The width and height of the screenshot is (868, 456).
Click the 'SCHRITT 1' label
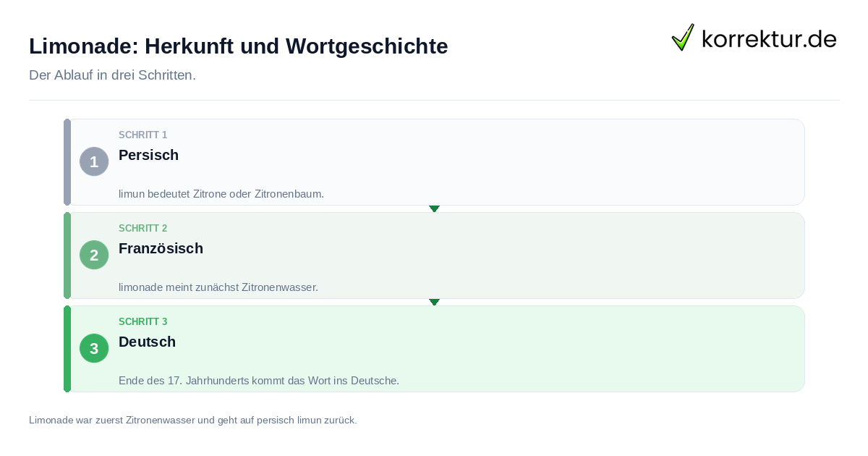143,135
